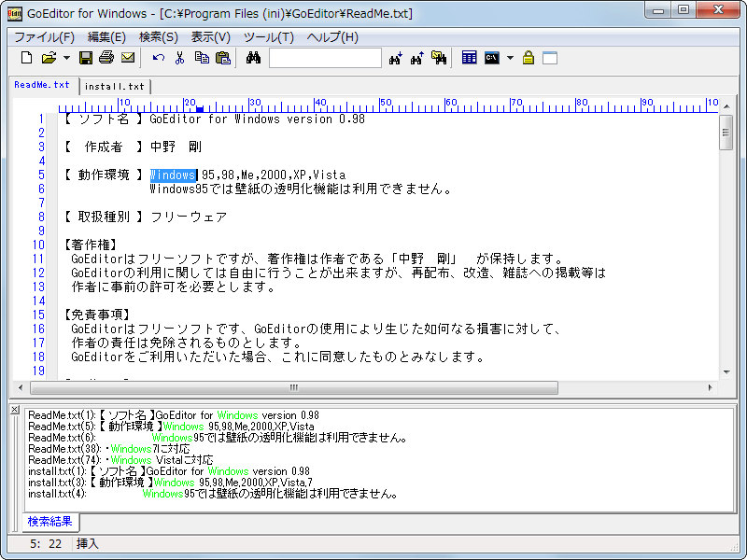Viewport: 747px width, 560px height.
Task: Open the 編集(E) menu
Action: pyautogui.click(x=106, y=37)
